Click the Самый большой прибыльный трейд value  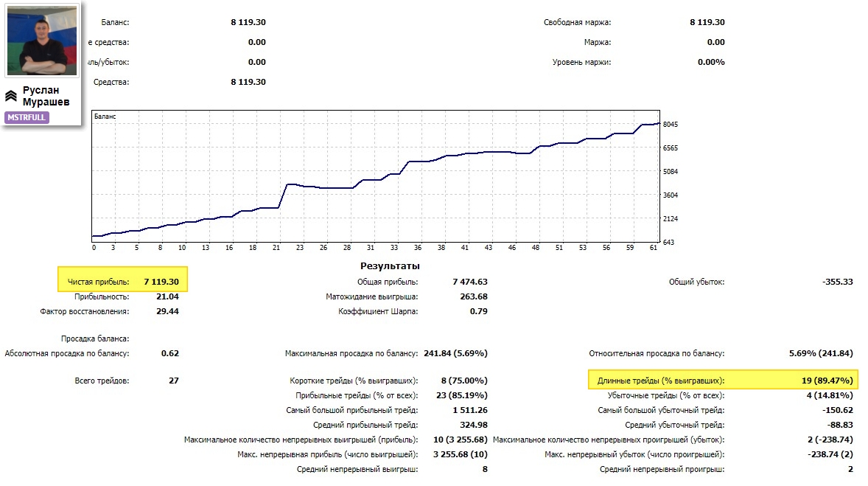tap(470, 410)
